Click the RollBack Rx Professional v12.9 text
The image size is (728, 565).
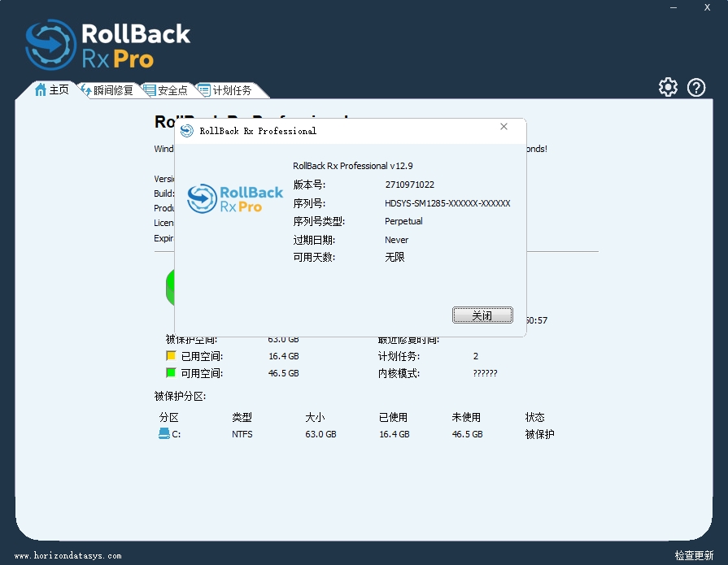[x=353, y=166]
